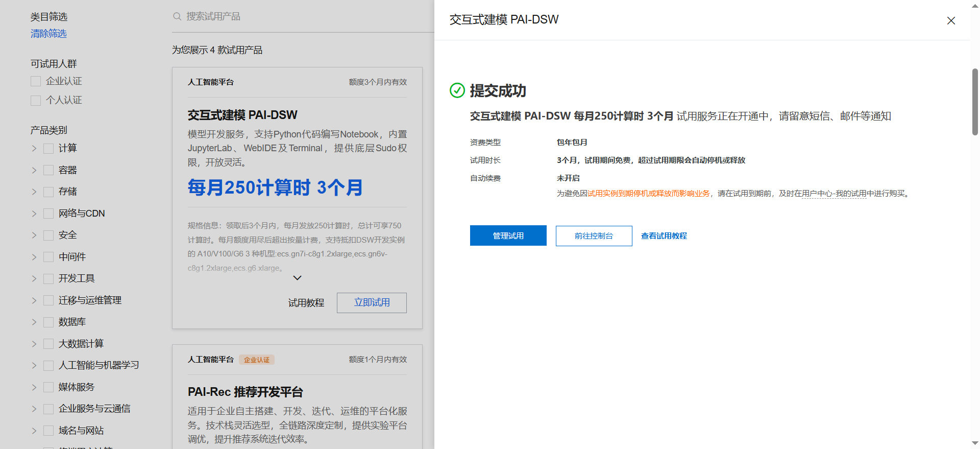
Task: Open 试用教程 on the PAI-DSW card
Action: [306, 303]
